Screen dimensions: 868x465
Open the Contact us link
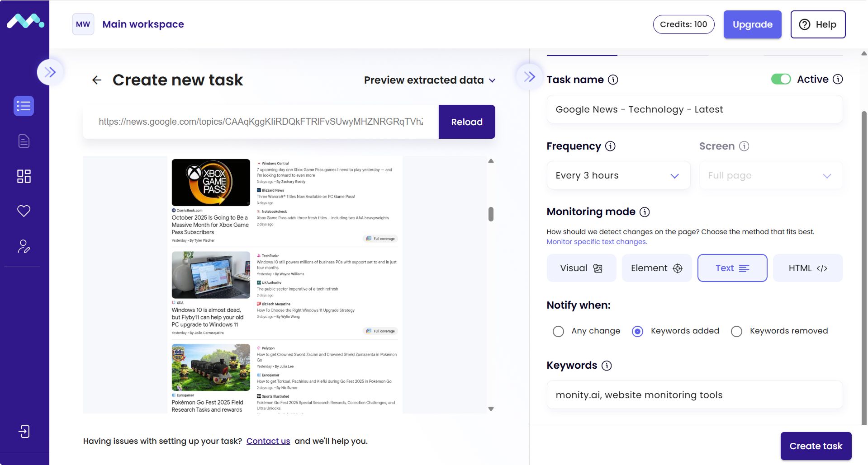[268, 441]
